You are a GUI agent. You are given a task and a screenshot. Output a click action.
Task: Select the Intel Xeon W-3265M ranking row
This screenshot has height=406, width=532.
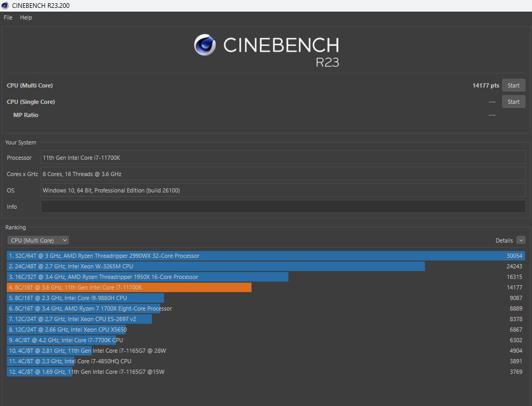click(x=266, y=266)
